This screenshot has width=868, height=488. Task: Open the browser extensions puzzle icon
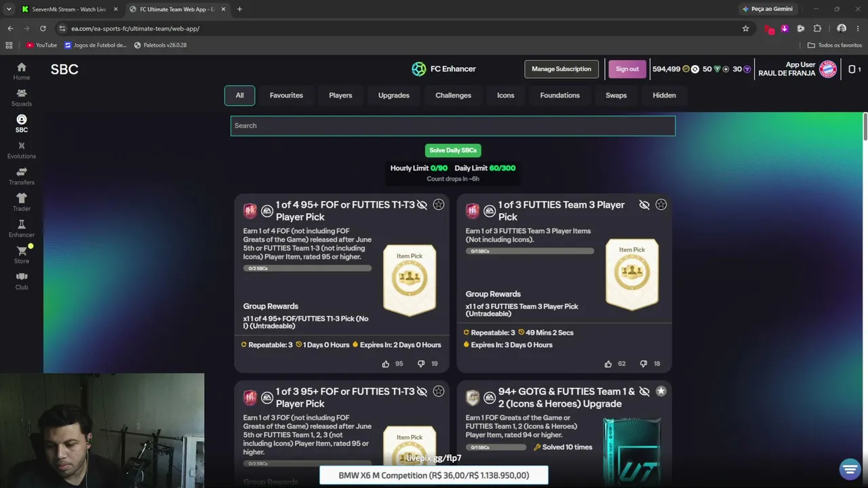[x=817, y=28]
